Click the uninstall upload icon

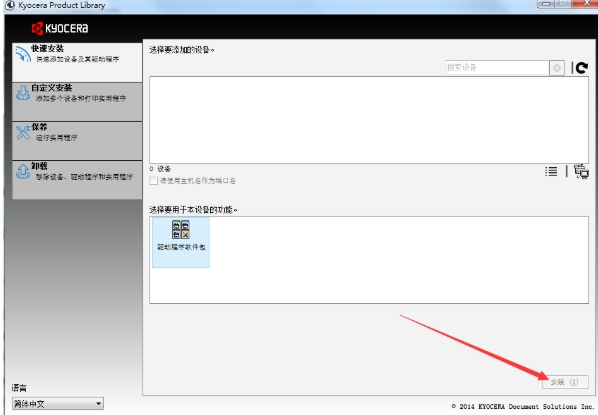[23, 172]
